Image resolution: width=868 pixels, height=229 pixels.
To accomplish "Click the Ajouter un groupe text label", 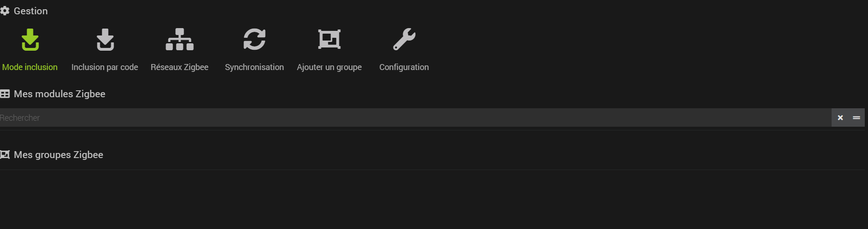I will point(329,67).
